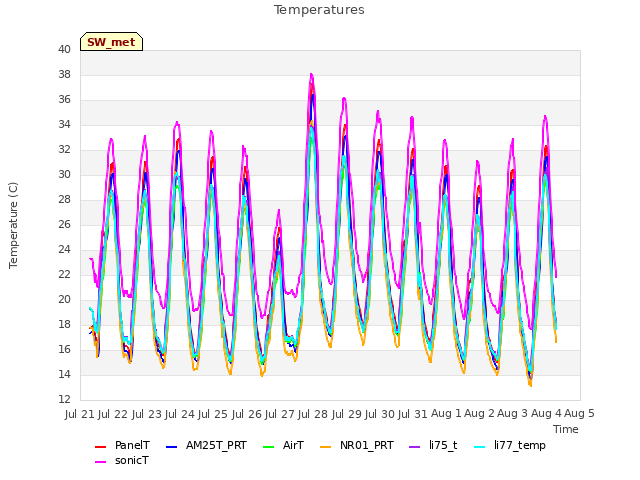
Task: Click the Jul 28 x-axis label
Action: (313, 414)
